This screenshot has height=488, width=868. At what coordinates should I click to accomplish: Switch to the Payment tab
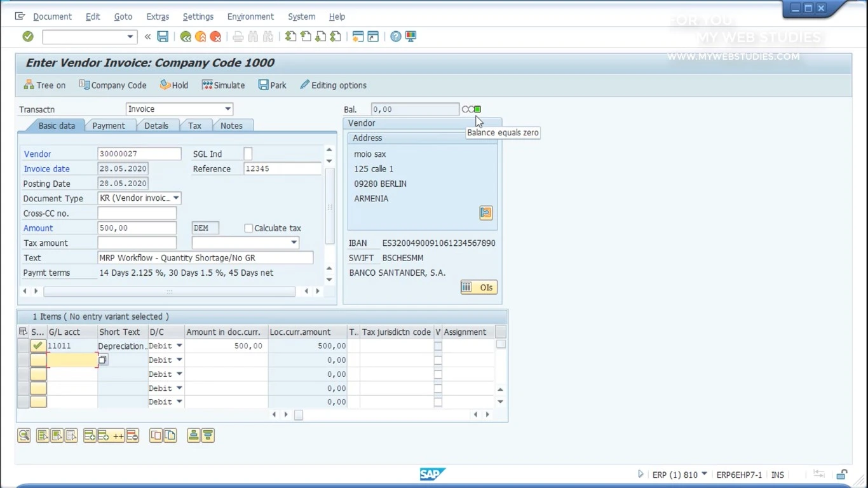click(109, 126)
